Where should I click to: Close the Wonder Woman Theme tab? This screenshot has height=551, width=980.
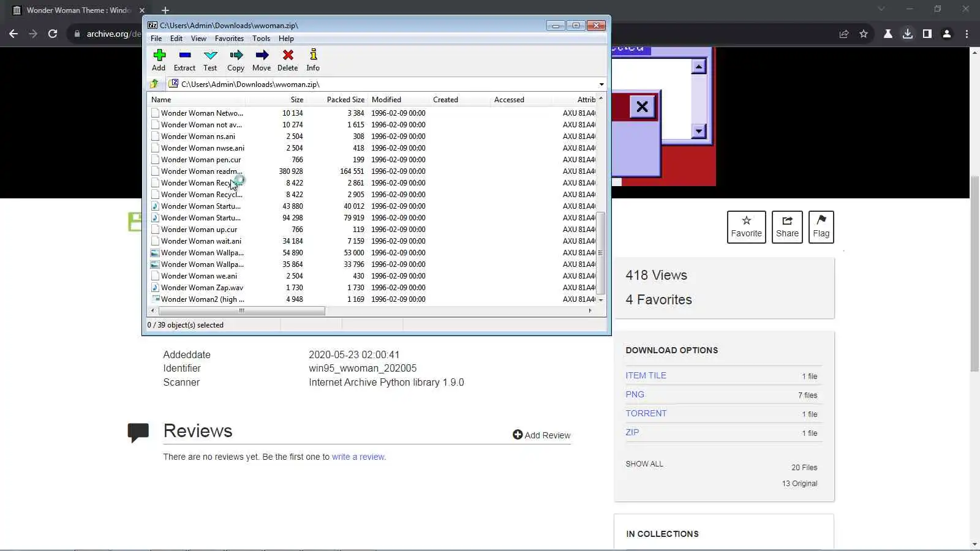tap(142, 10)
